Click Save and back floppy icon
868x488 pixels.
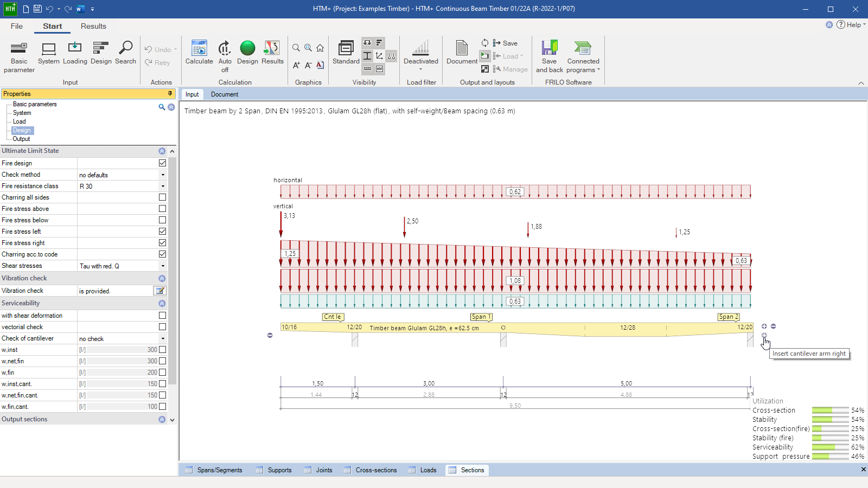550,57
